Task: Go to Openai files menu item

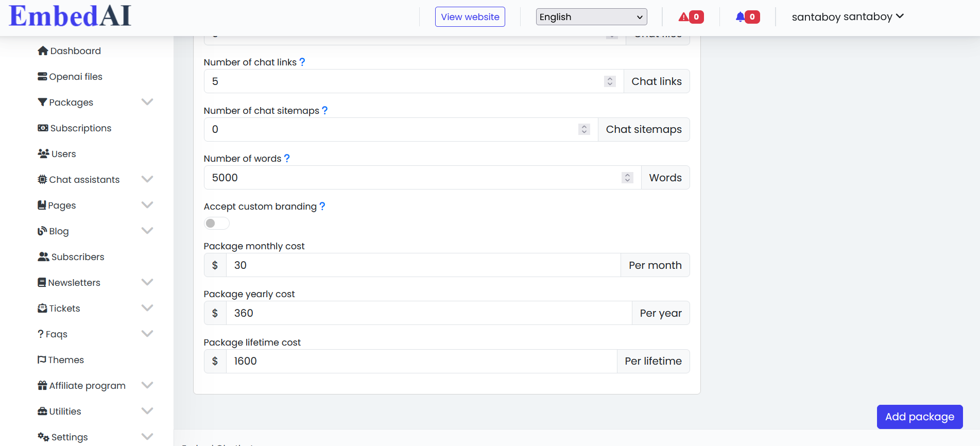Action: tap(75, 77)
